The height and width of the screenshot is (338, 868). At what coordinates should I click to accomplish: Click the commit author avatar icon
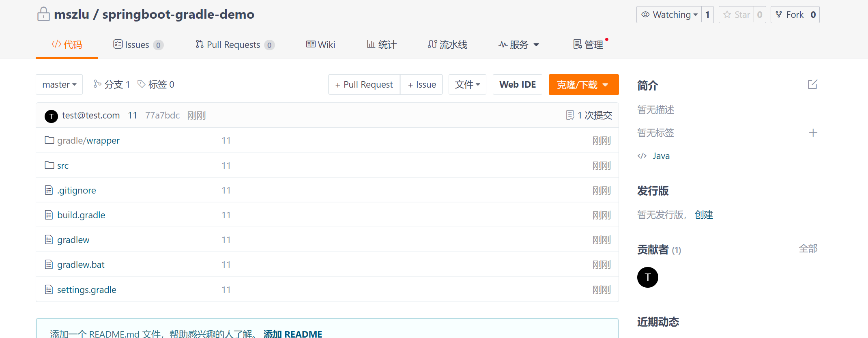(x=51, y=116)
